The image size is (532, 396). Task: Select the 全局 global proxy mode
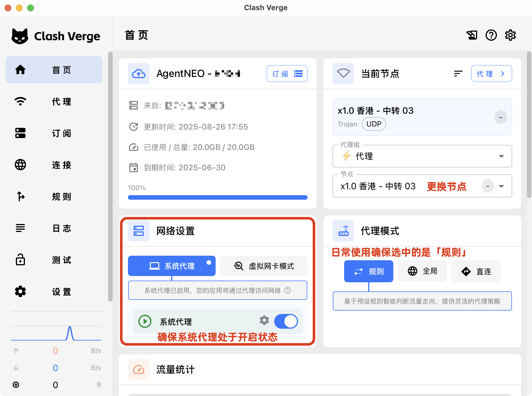point(422,271)
